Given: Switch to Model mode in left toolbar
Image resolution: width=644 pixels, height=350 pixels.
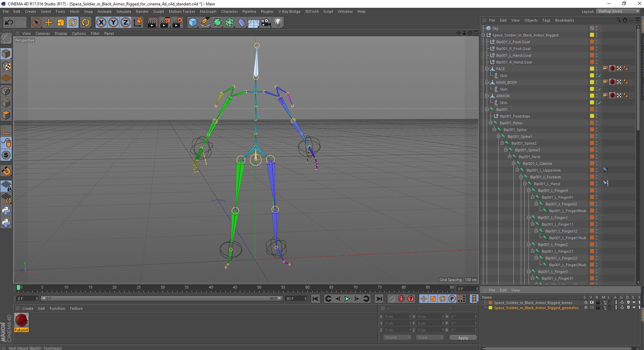Looking at the screenshot, I should pos(6,54).
